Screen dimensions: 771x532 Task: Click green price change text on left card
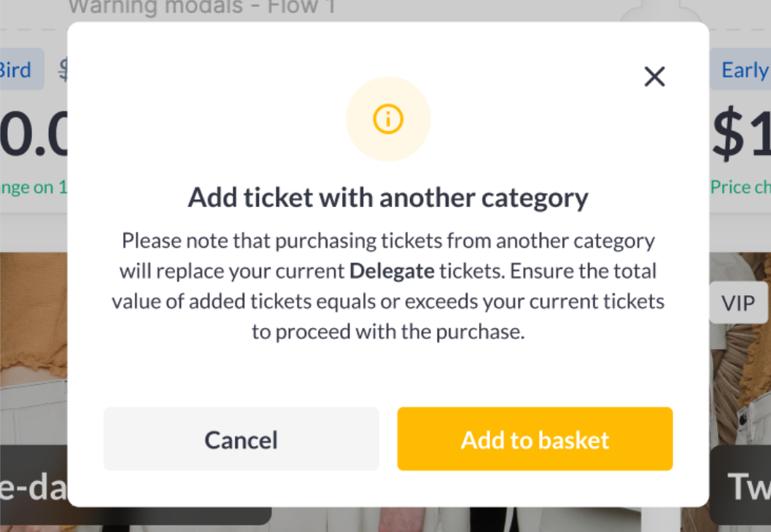pyautogui.click(x=34, y=187)
